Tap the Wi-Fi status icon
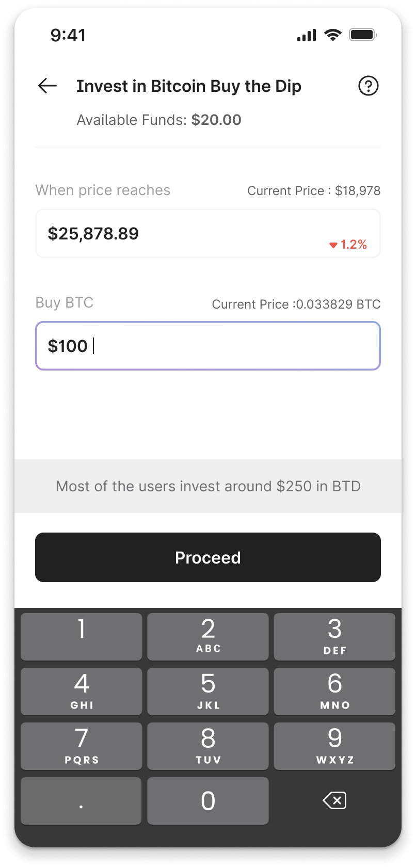Screen dimensions: 416x868 [x=333, y=35]
